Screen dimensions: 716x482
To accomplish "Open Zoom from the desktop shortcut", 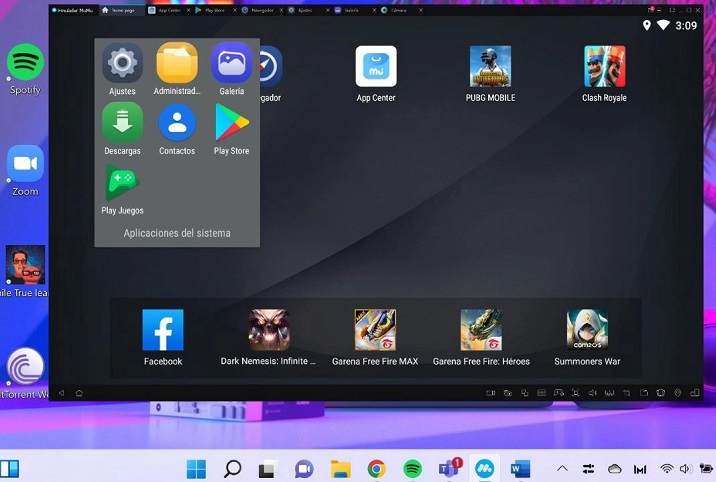I will (25, 171).
